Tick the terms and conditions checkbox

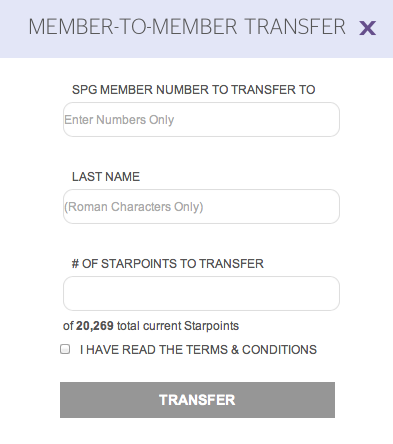tap(65, 349)
